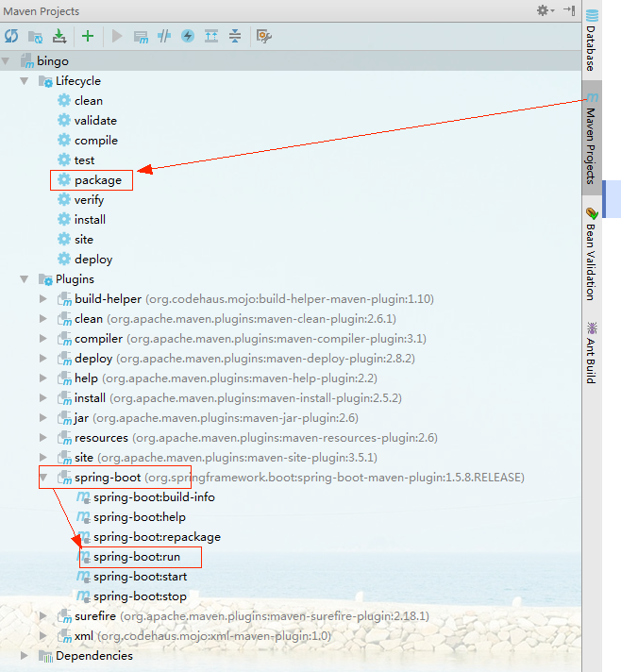Expand the install plugin node
The width and height of the screenshot is (621, 672).
point(42,397)
